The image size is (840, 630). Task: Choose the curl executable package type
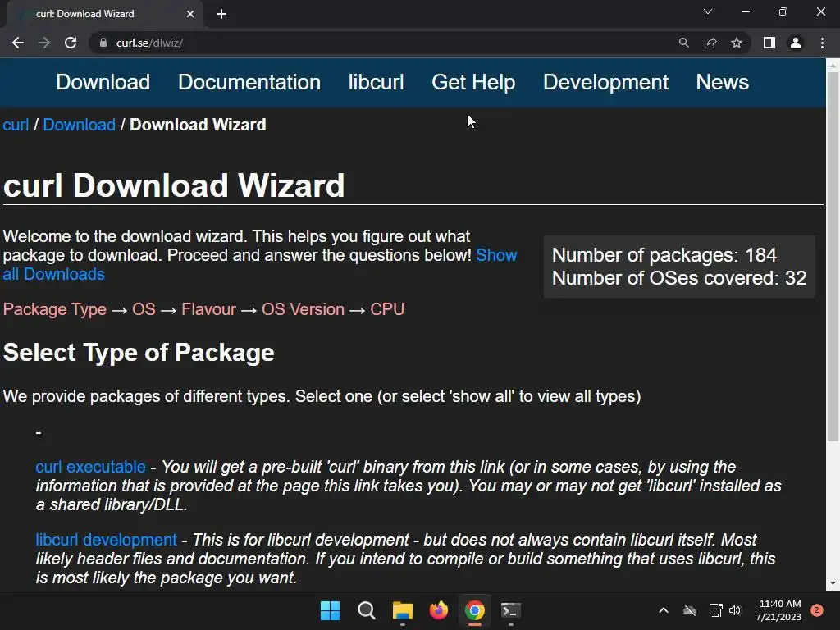click(90, 467)
